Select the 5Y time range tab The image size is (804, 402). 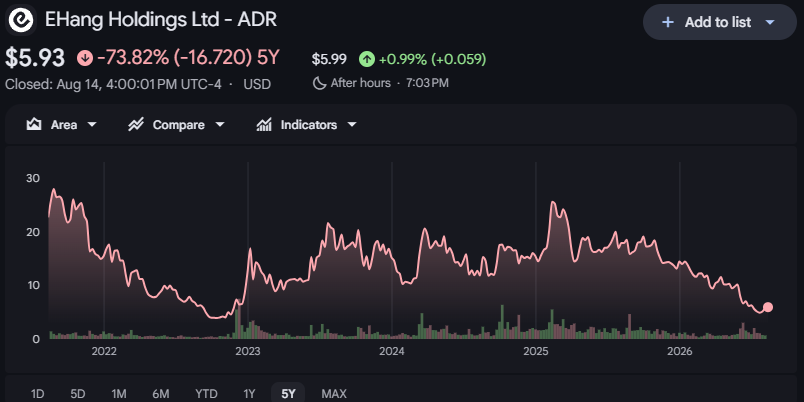tap(288, 393)
